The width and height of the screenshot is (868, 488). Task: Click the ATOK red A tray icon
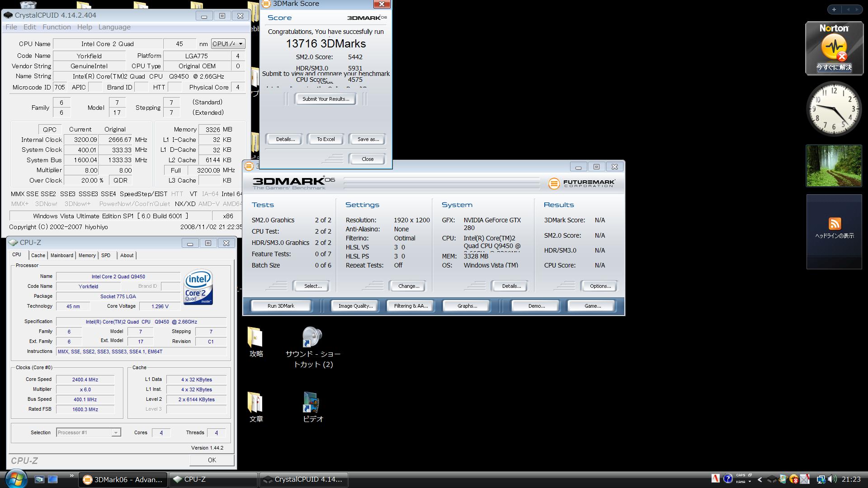[x=715, y=479]
